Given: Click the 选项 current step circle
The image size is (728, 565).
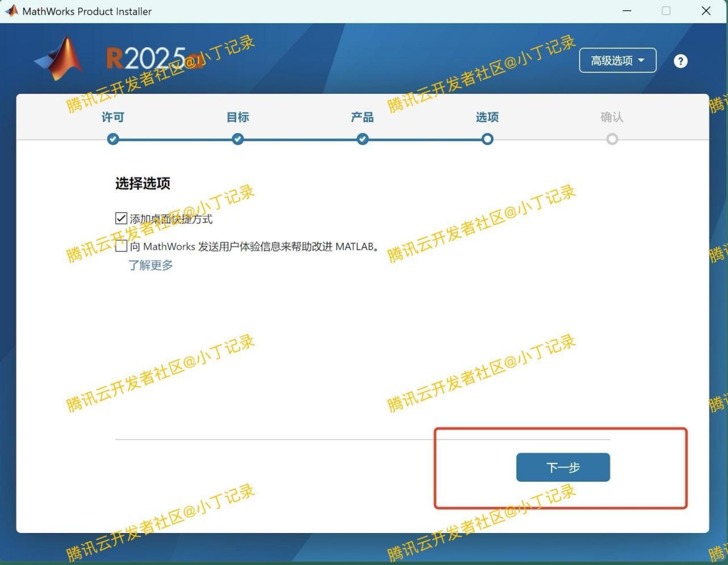Looking at the screenshot, I should pyautogui.click(x=487, y=139).
